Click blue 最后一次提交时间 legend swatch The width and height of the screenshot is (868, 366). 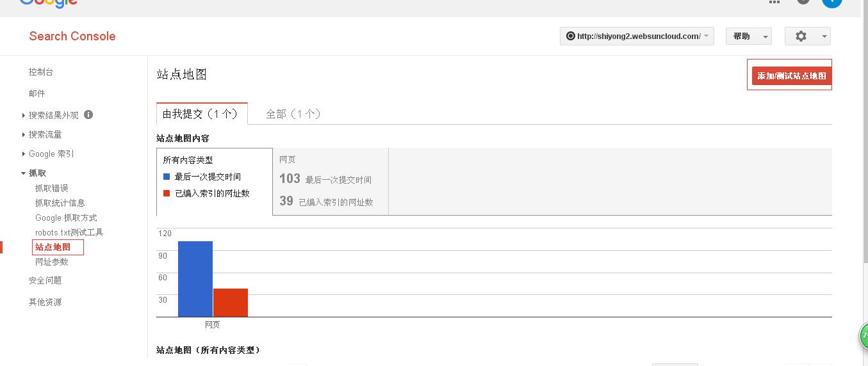click(167, 177)
